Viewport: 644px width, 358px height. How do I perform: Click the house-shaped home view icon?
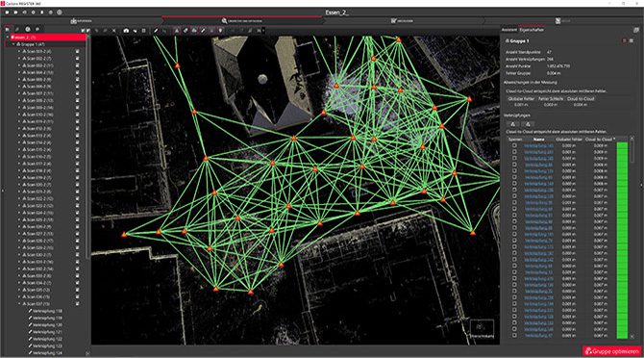[126, 31]
